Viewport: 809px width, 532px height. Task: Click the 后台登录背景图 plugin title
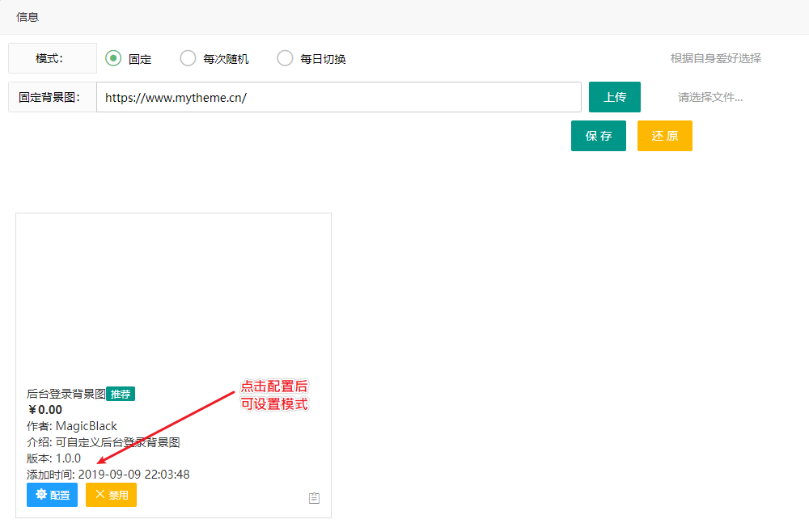(66, 394)
